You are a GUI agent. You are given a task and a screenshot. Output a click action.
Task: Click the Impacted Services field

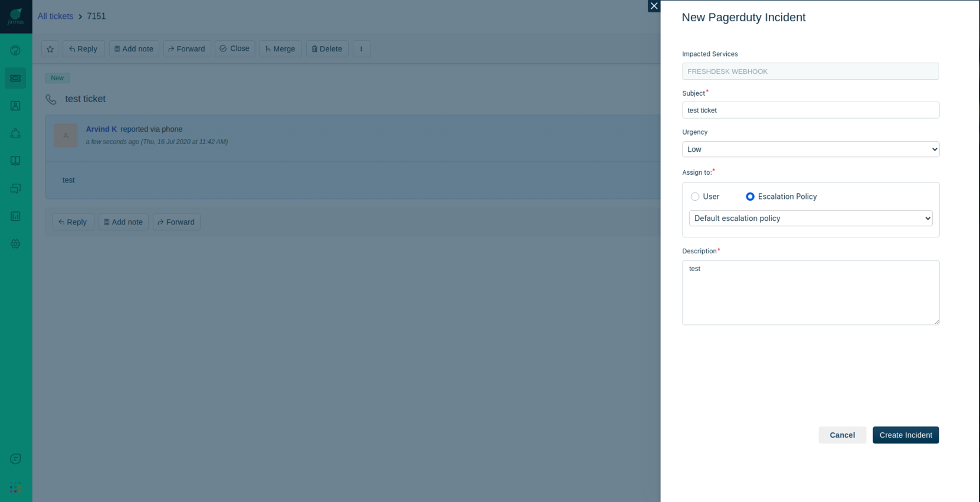tap(811, 71)
